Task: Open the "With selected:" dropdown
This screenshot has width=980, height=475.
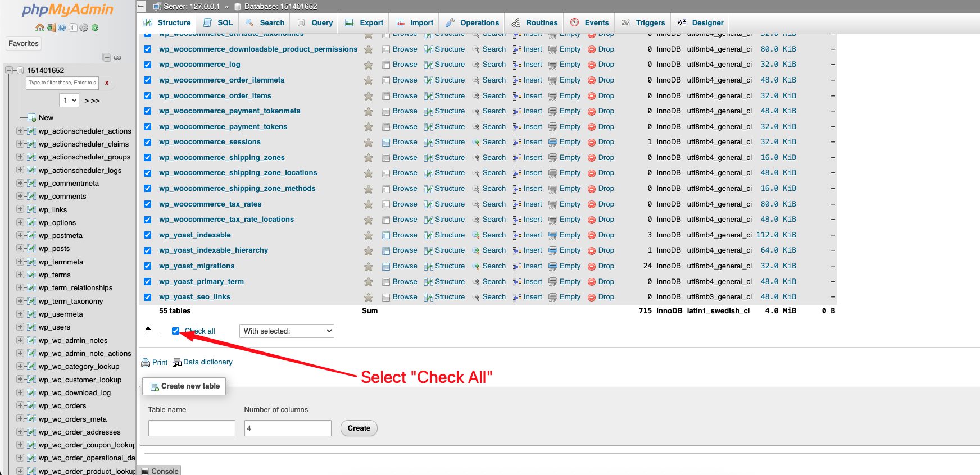Action: [287, 331]
